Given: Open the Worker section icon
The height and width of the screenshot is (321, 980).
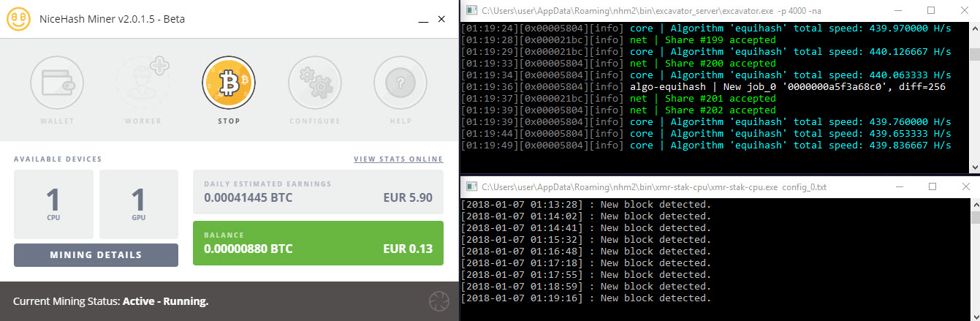Looking at the screenshot, I should tap(143, 84).
